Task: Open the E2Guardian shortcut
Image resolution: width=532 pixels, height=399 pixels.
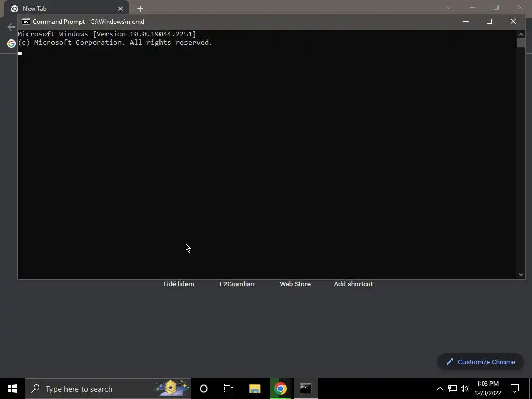Action: click(237, 284)
